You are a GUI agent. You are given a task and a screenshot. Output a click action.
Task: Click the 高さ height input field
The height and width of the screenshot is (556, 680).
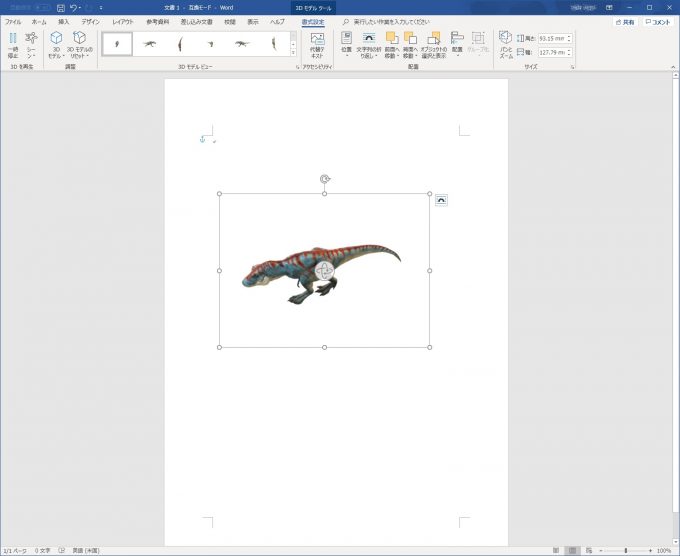point(552,39)
